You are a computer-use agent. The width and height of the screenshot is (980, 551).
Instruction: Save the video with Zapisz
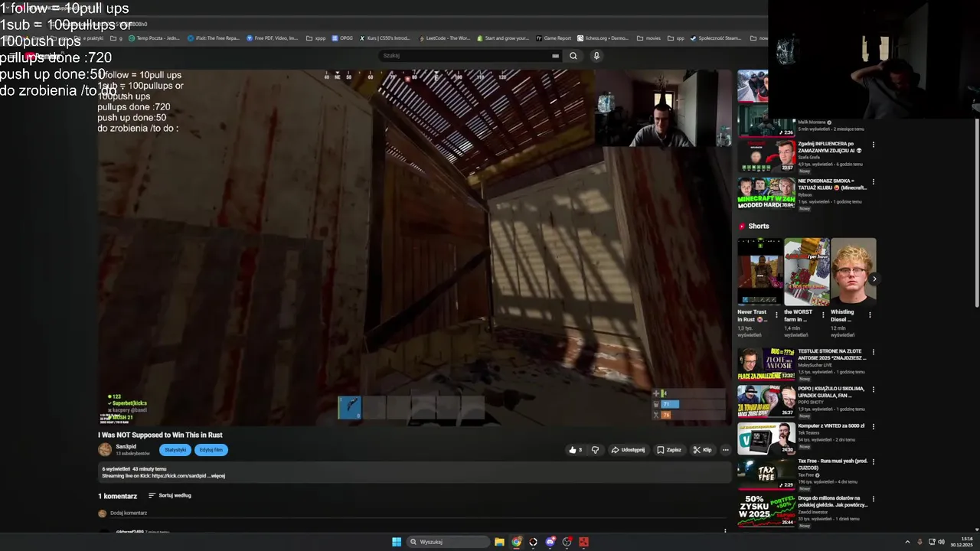(x=668, y=450)
